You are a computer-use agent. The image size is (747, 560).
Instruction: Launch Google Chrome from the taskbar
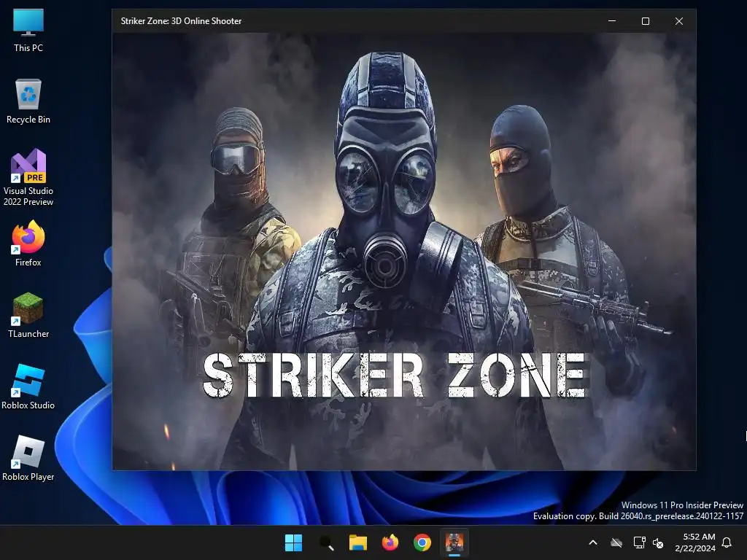coord(422,542)
